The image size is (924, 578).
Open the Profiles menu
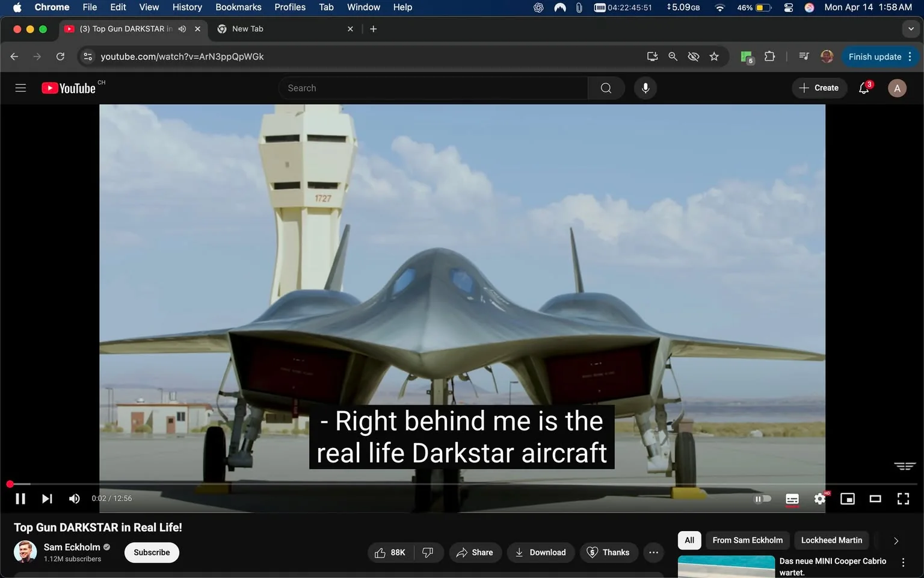click(x=290, y=7)
